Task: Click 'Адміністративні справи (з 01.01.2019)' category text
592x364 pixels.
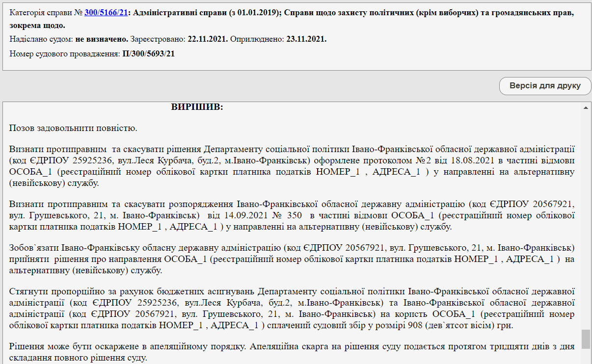Action: tap(205, 13)
